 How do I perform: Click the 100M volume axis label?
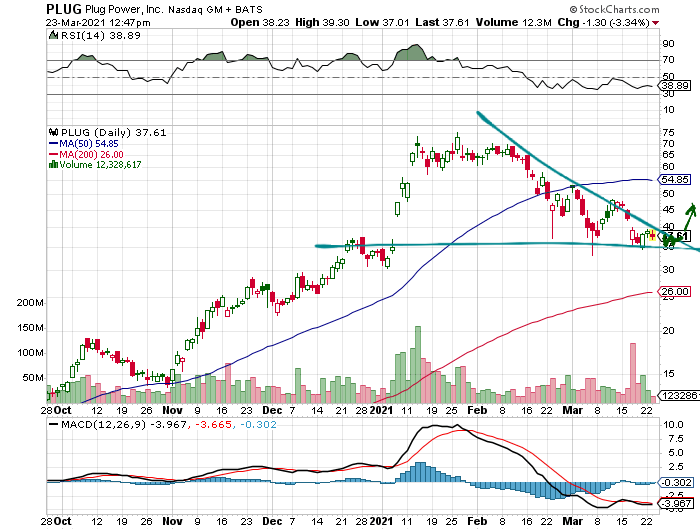(30, 353)
